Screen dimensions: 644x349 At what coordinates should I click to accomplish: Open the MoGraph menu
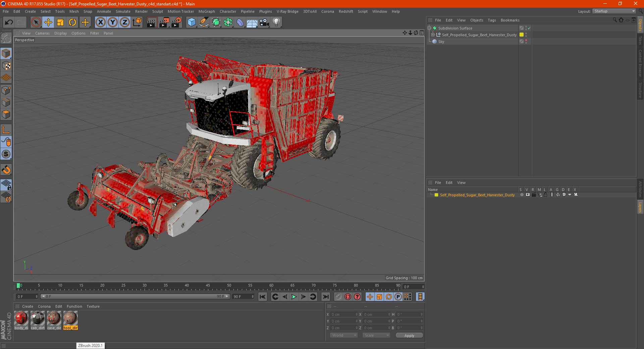(x=207, y=11)
